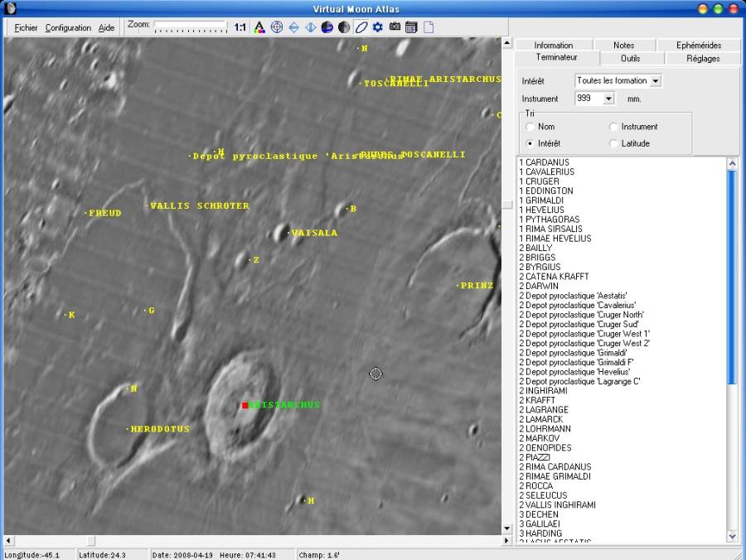Click the Zoom slider track
Screen dimensions: 746x560
[x=191, y=27]
